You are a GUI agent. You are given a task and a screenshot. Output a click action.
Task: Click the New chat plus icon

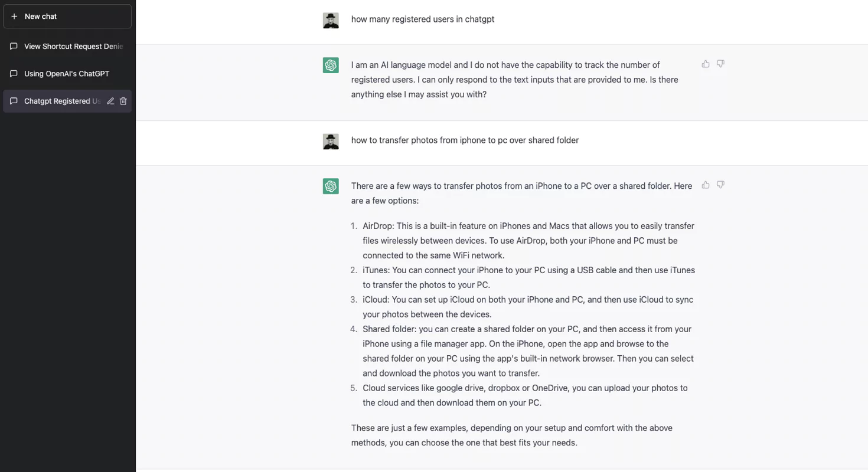14,17
